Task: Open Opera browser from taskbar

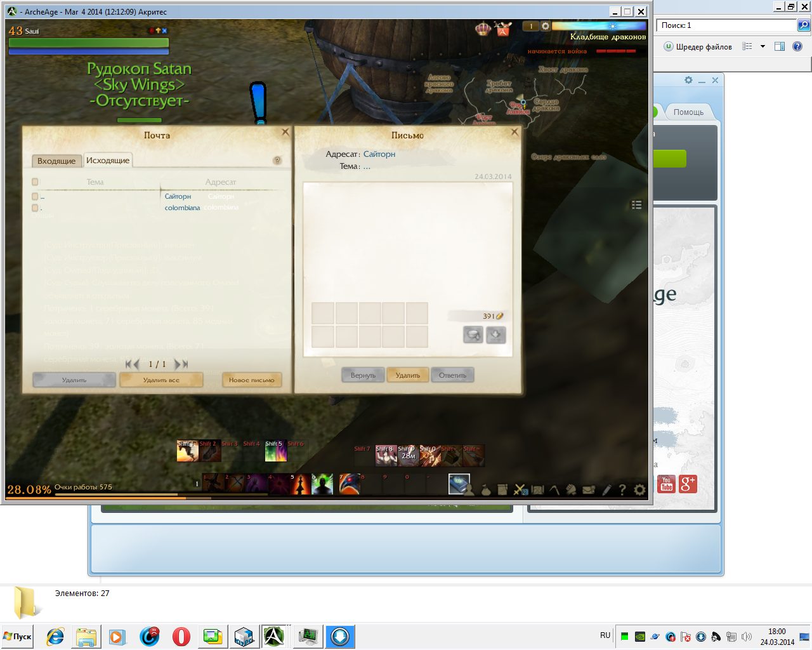Action: 181,637
